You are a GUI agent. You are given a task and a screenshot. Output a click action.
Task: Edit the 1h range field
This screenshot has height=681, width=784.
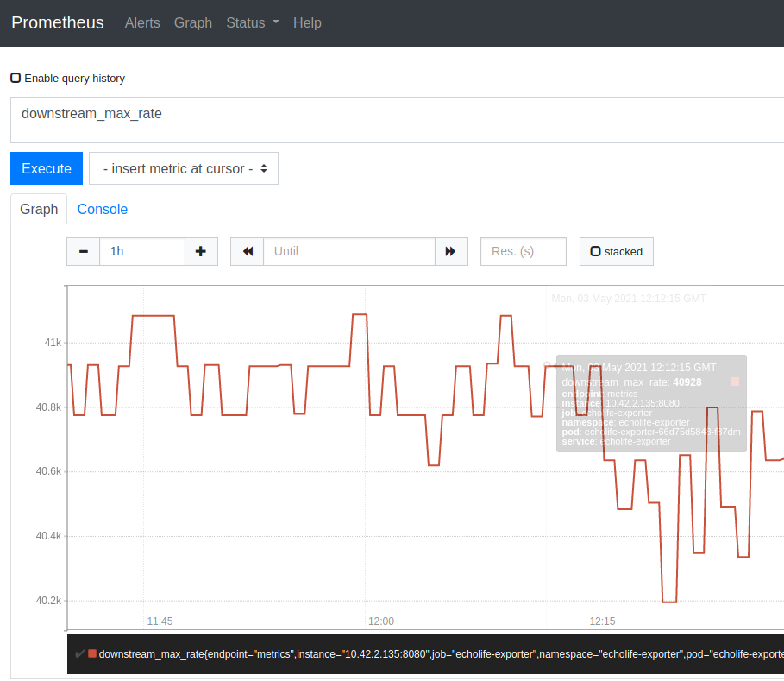click(142, 251)
